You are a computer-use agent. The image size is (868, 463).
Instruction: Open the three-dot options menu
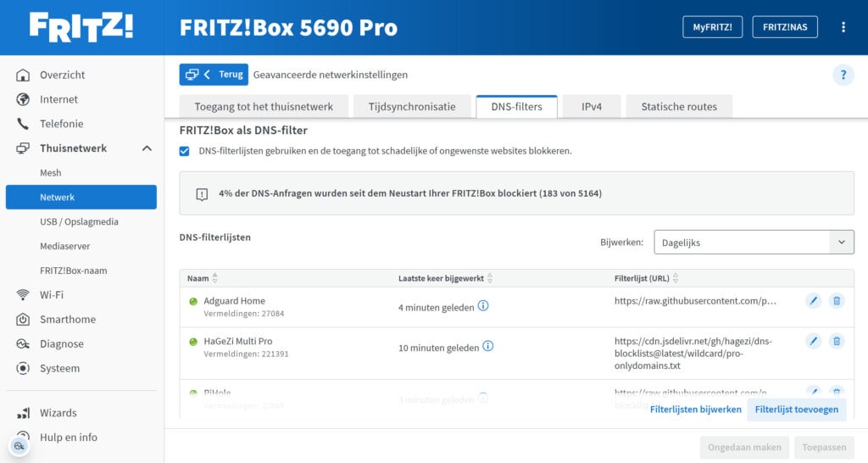pyautogui.click(x=843, y=27)
